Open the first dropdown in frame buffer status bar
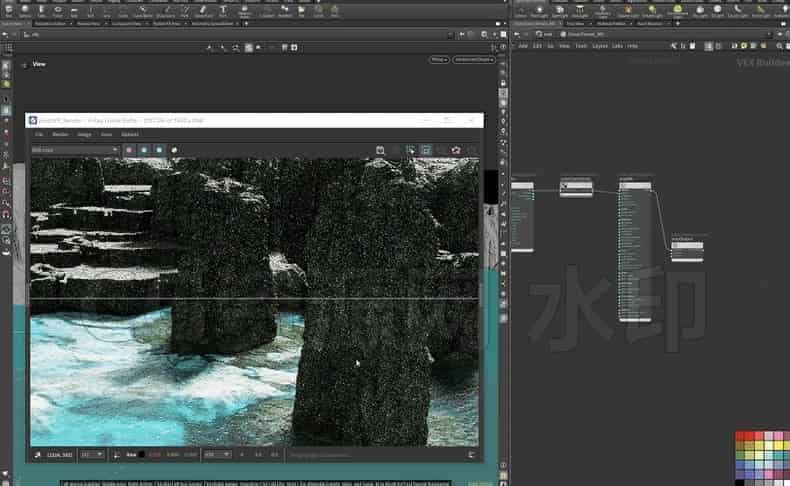The height and width of the screenshot is (486, 790). (x=92, y=454)
